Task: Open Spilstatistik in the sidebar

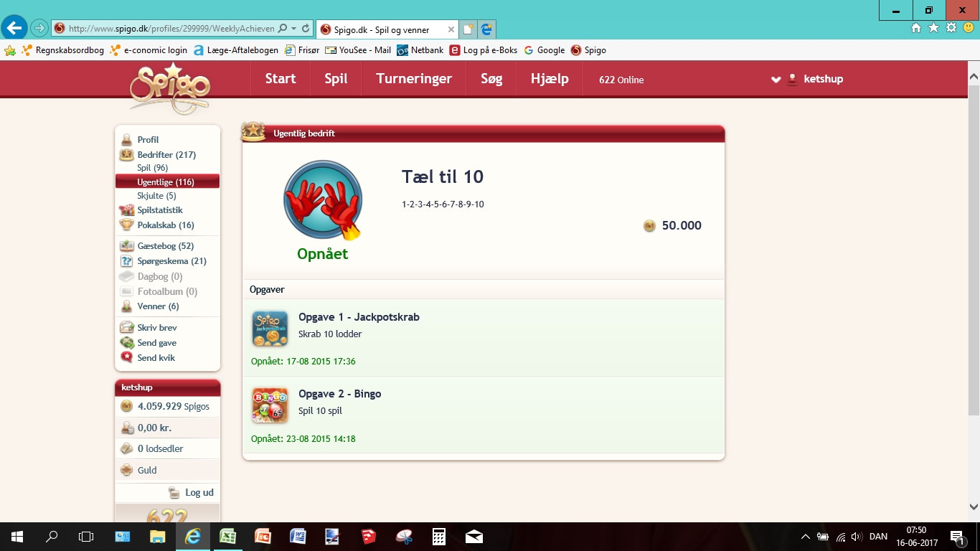Action: click(159, 210)
